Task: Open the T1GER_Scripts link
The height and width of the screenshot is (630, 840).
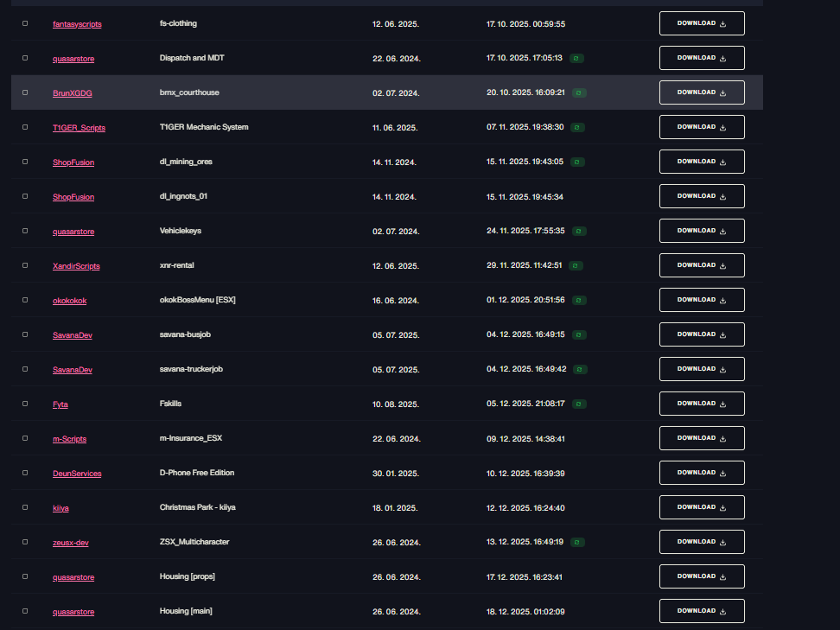Action: [x=79, y=128]
